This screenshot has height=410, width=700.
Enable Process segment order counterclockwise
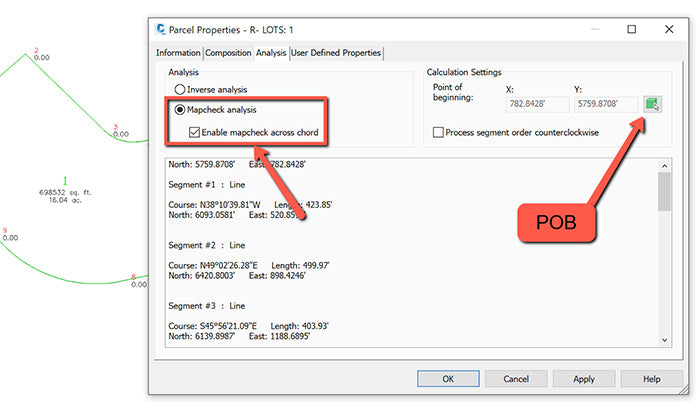(439, 132)
